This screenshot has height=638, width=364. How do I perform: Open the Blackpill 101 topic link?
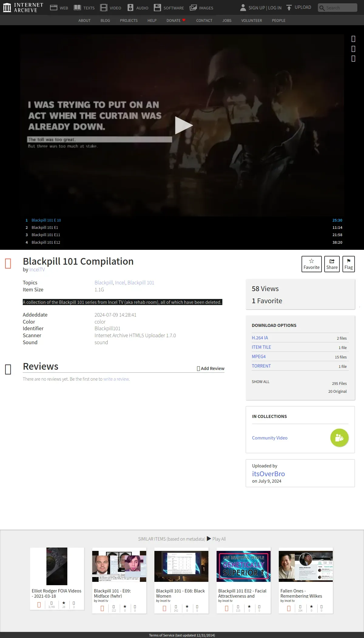tap(141, 283)
